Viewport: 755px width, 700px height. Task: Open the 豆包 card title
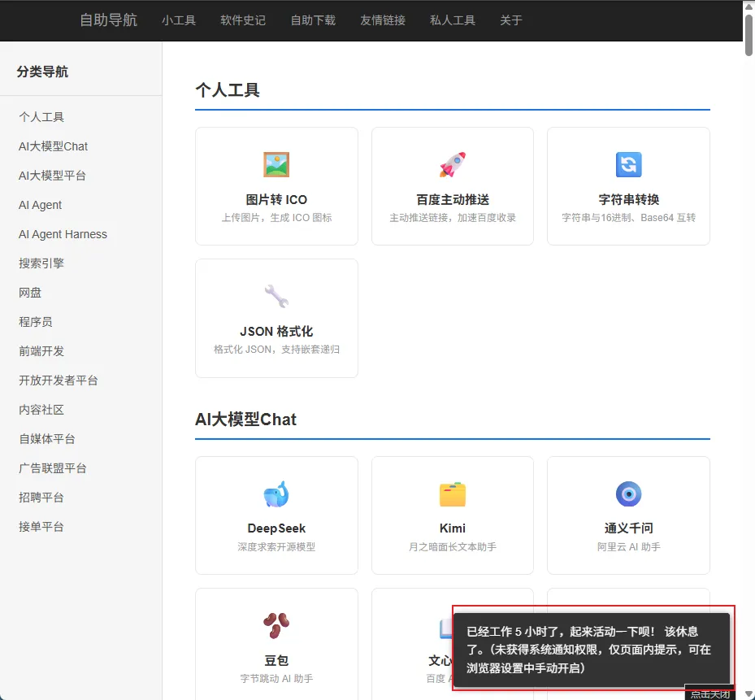coord(276,660)
